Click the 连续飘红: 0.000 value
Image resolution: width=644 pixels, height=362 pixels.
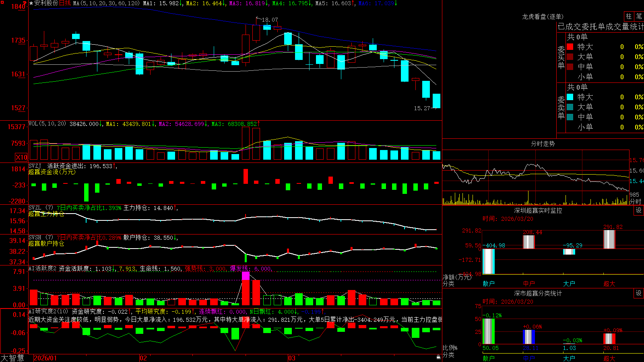[x=223, y=311]
